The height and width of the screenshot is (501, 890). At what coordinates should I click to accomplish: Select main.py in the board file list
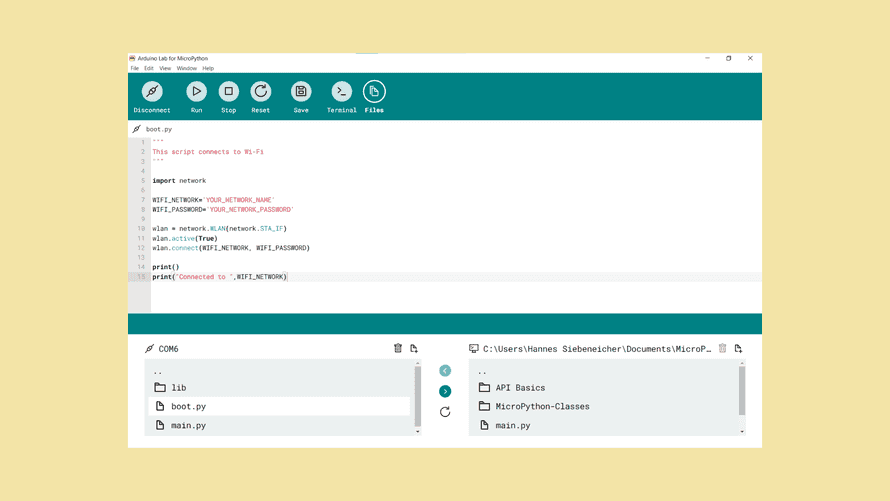(188, 426)
